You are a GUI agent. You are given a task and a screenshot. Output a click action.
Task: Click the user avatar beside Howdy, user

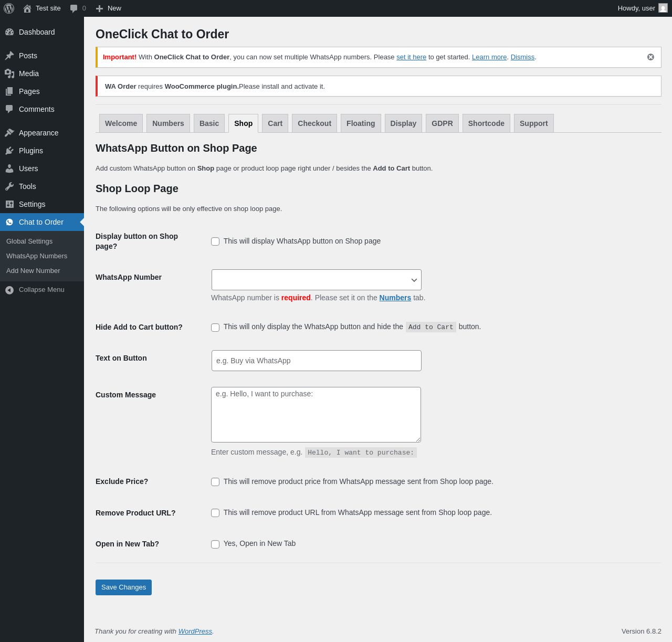coord(663,8)
